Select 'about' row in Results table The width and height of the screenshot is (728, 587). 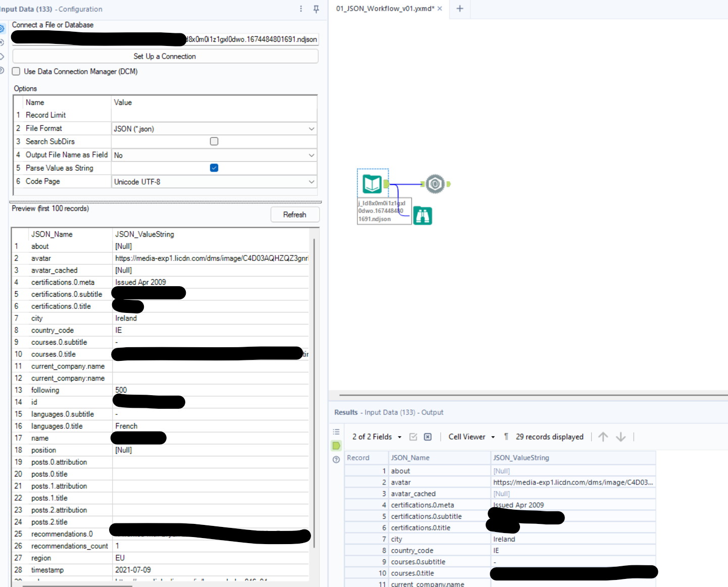tap(500, 471)
